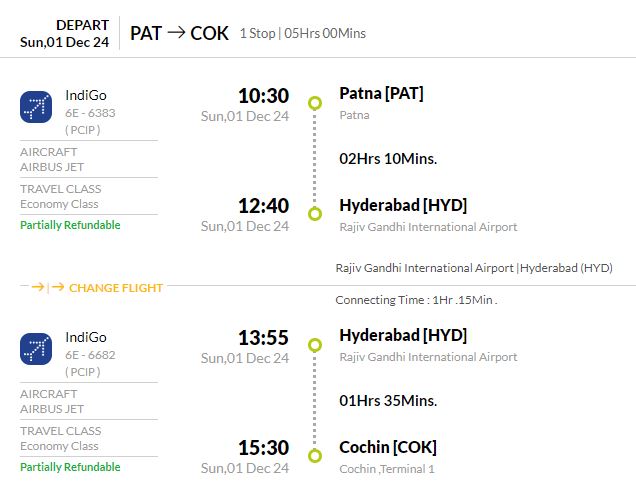The image size is (636, 504).
Task: Click the IndiGo logo for flight 6E-6383
Action: (36, 107)
